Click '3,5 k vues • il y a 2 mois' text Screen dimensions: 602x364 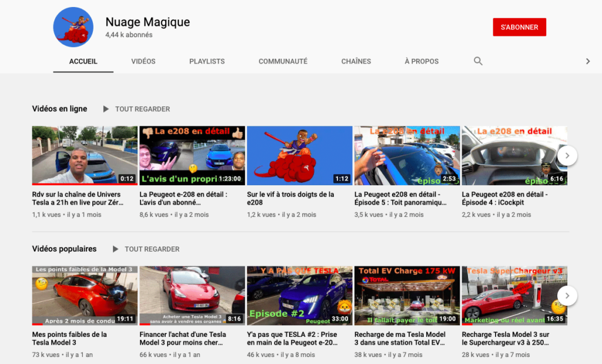click(389, 215)
